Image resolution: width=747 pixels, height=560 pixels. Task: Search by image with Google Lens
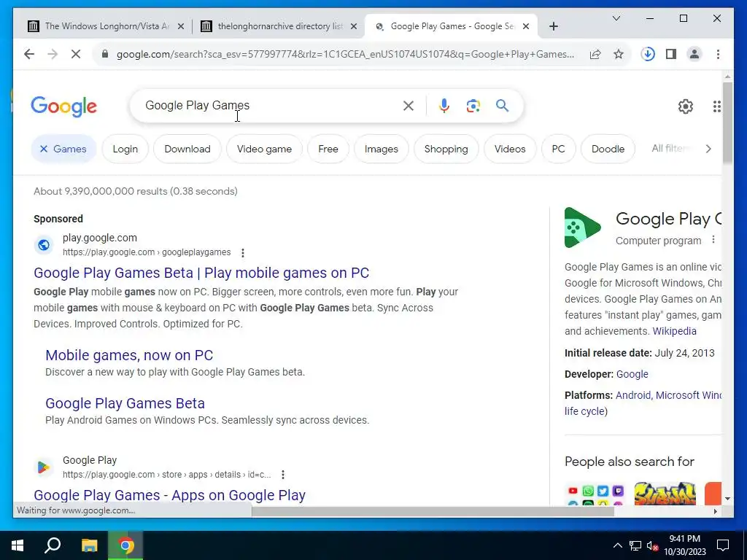473,106
